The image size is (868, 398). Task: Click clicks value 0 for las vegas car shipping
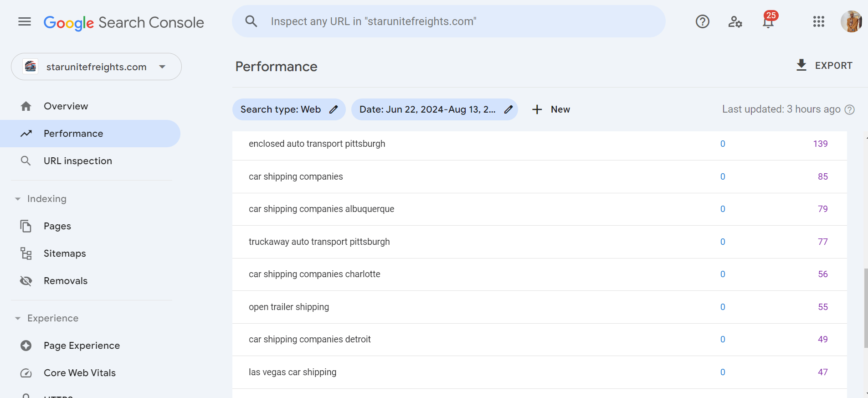pyautogui.click(x=723, y=372)
